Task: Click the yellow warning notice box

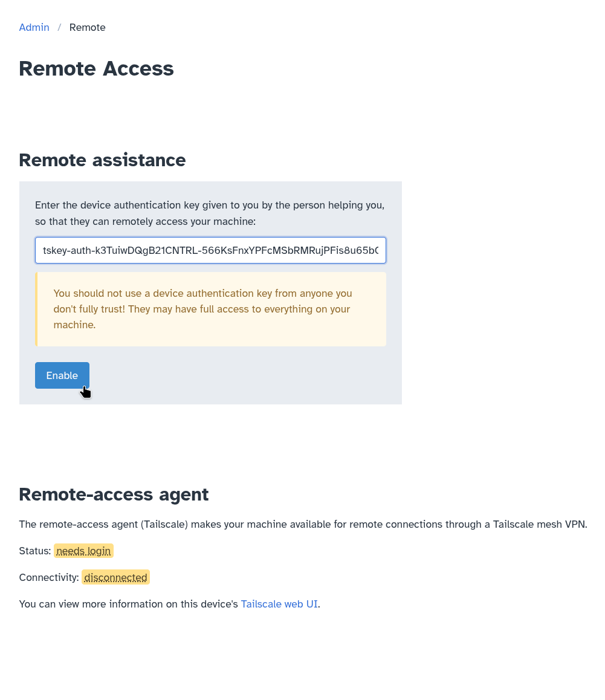Action: 211,309
